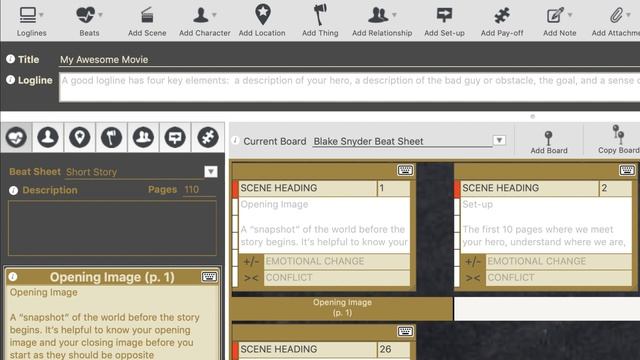Click red color tag on card 1
The height and width of the screenshot is (360, 640).
coord(235,189)
